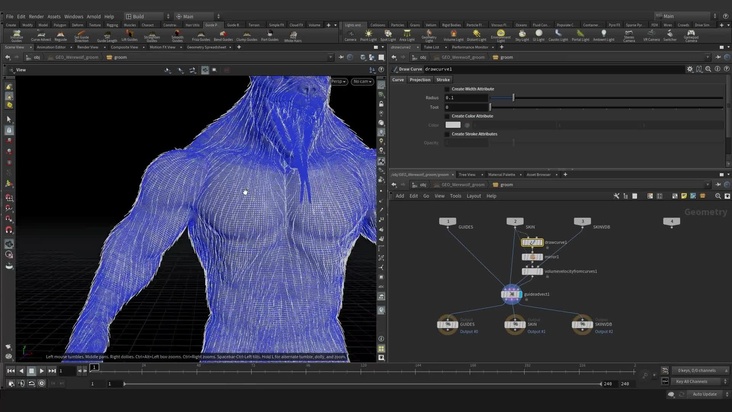Switch to the Projection tab
This screenshot has height=412, width=732.
click(x=420, y=79)
